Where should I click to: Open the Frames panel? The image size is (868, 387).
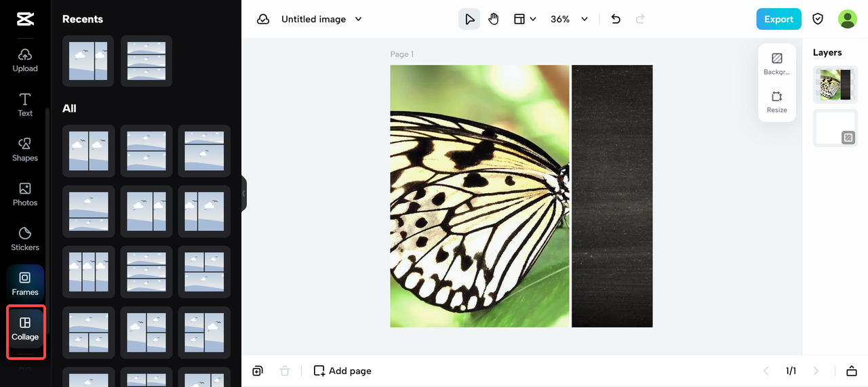tap(25, 284)
